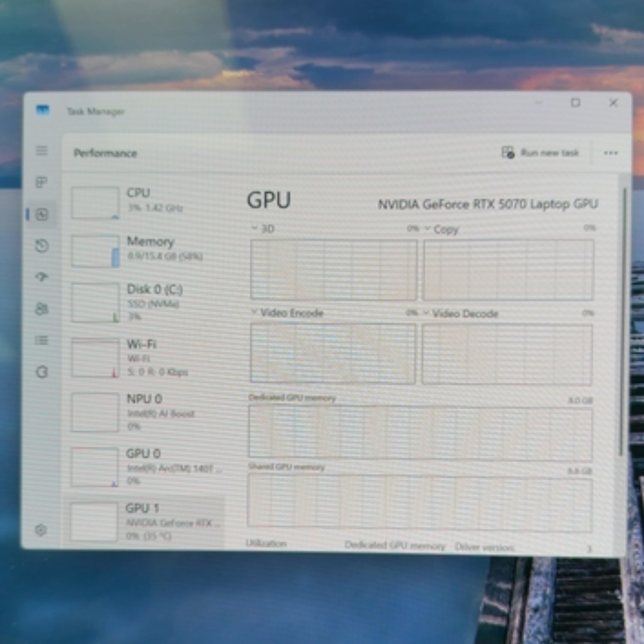Open the Services sidebar icon

pos(42,372)
